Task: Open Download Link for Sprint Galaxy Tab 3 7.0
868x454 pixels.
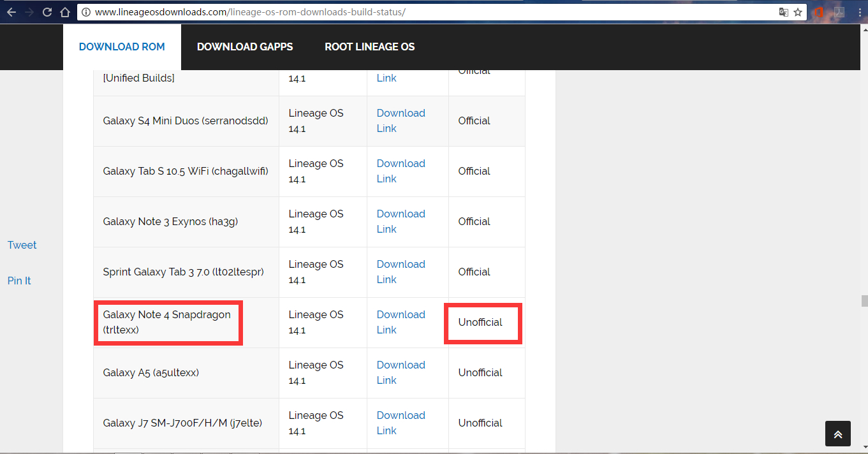Action: [x=401, y=272]
